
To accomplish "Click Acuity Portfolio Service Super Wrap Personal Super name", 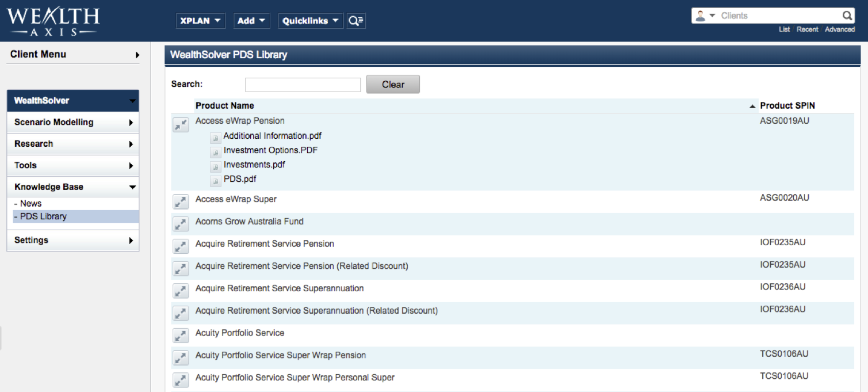I will 295,378.
